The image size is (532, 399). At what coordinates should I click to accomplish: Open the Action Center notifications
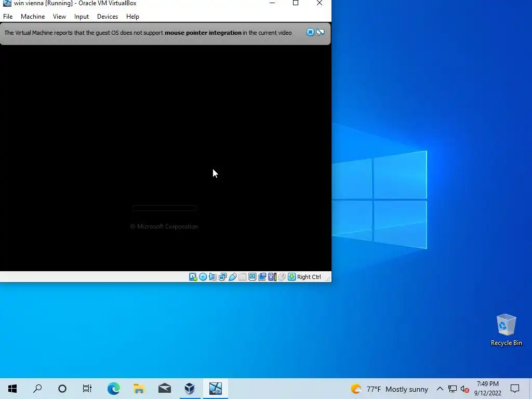[515, 389]
